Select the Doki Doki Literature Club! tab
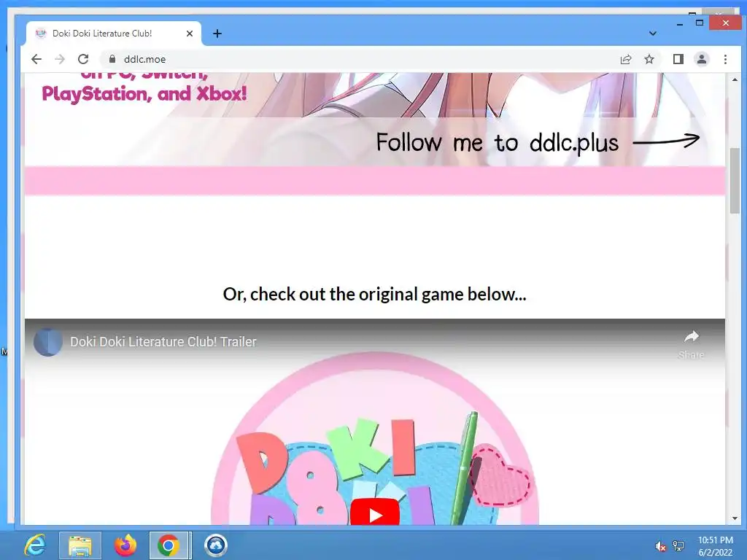Image resolution: width=747 pixels, height=560 pixels. click(113, 34)
